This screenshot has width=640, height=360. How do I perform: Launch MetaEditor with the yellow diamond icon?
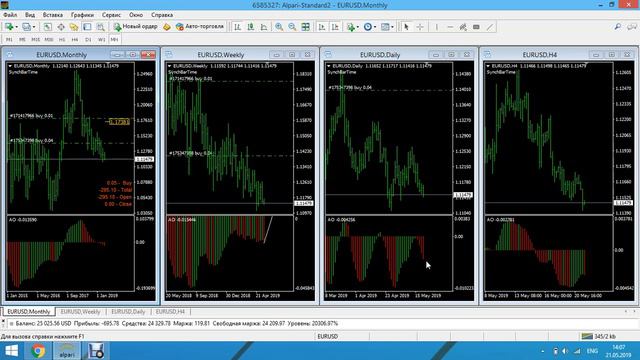(167, 27)
